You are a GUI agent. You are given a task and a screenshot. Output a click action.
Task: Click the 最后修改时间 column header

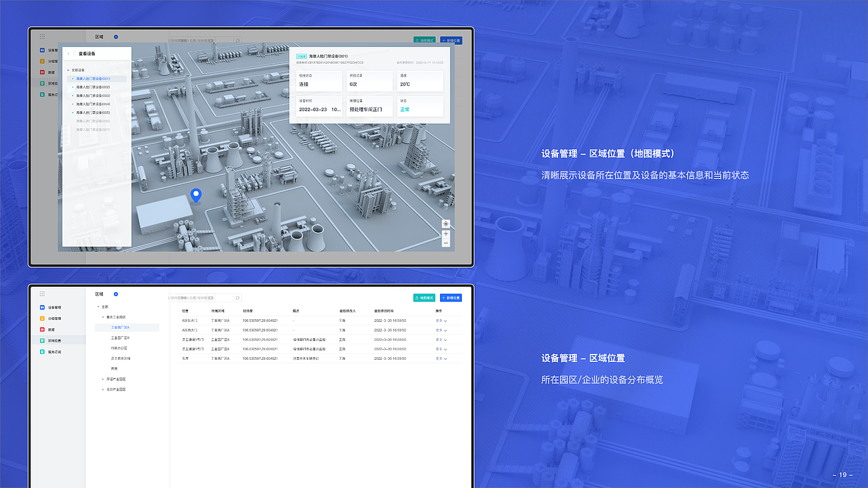(384, 310)
